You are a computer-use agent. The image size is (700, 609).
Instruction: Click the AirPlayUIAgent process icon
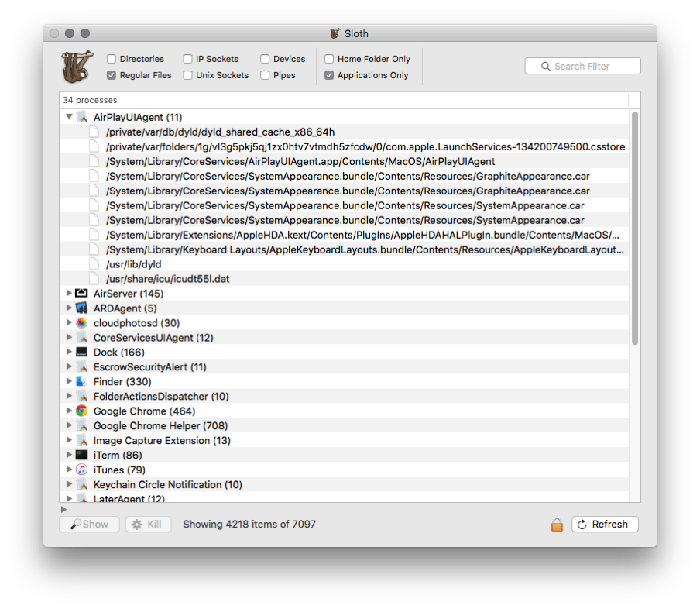(82, 117)
